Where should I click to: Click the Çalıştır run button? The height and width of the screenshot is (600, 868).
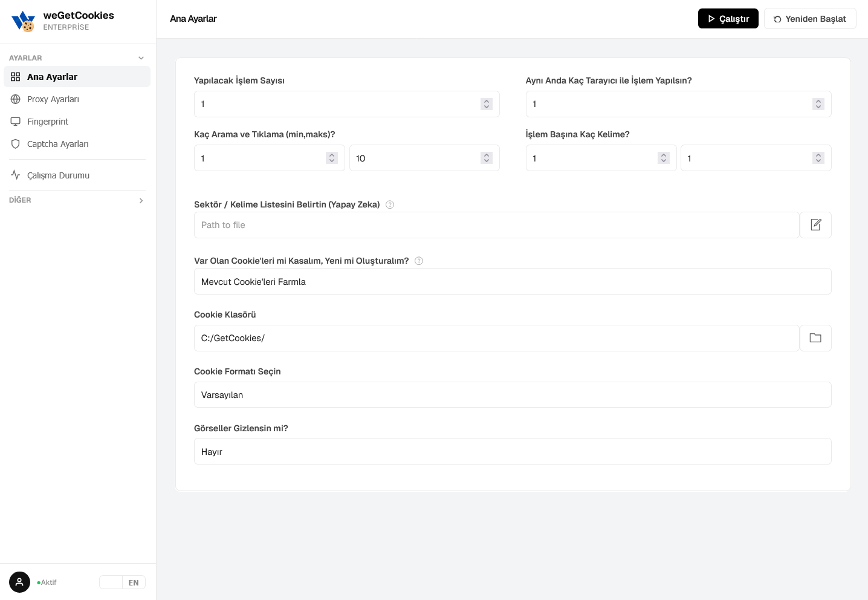pyautogui.click(x=728, y=19)
